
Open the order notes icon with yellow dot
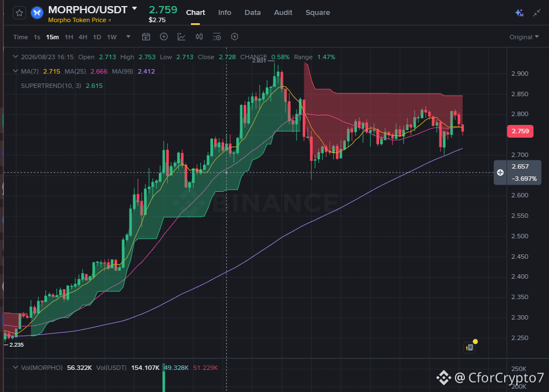click(x=469, y=347)
